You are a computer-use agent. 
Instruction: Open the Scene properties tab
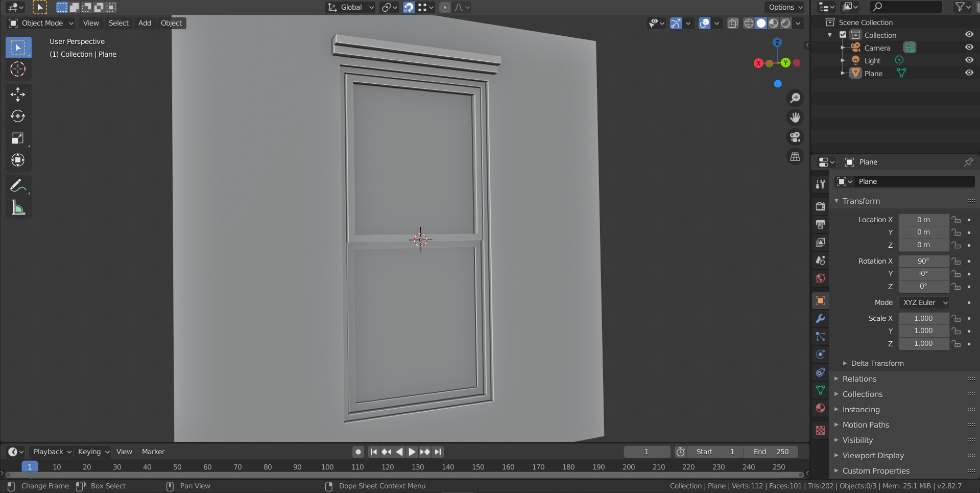pyautogui.click(x=820, y=260)
